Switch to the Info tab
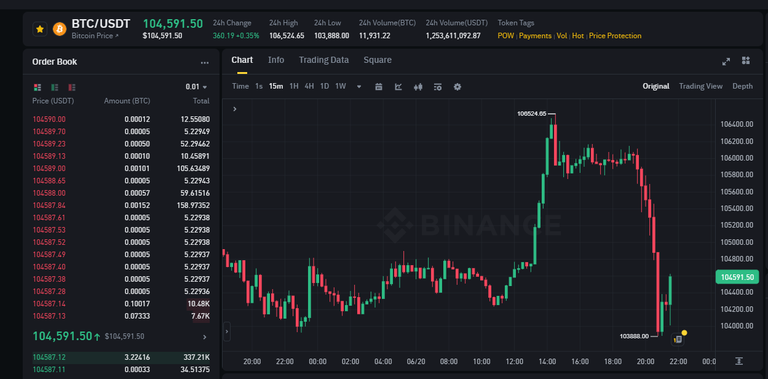 276,60
